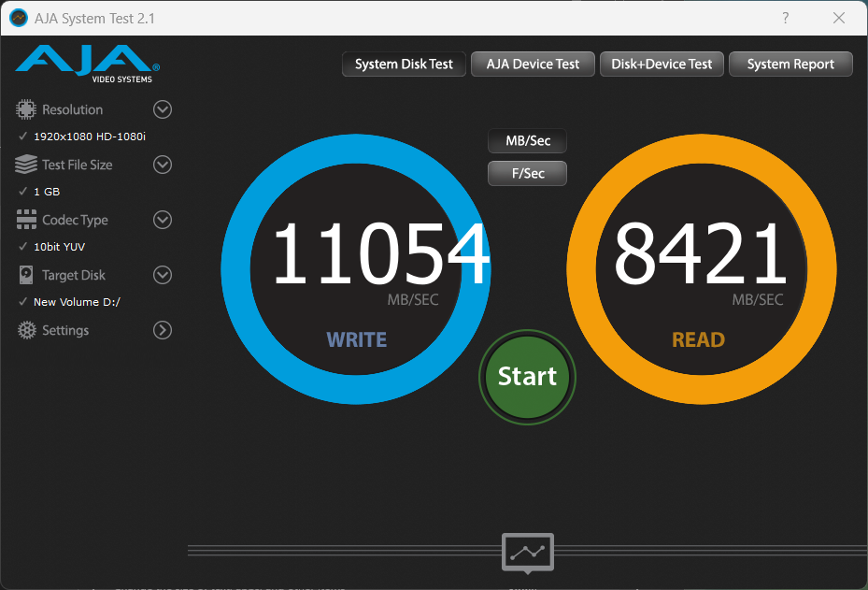Screen dimensions: 868x590
Task: Expand the Codec Type dropdown arrow
Action: 163,220
